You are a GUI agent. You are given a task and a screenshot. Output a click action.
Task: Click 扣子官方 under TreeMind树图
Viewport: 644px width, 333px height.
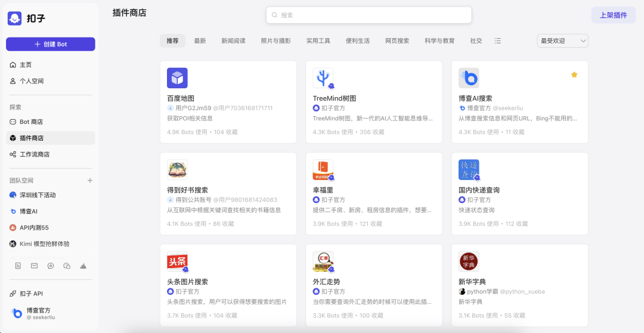click(333, 108)
